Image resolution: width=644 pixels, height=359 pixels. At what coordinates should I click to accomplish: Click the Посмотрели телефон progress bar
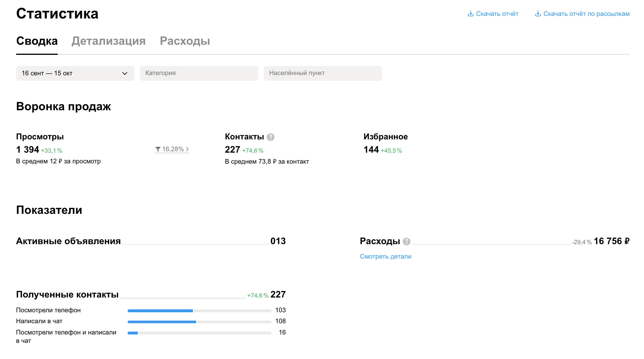199,311
